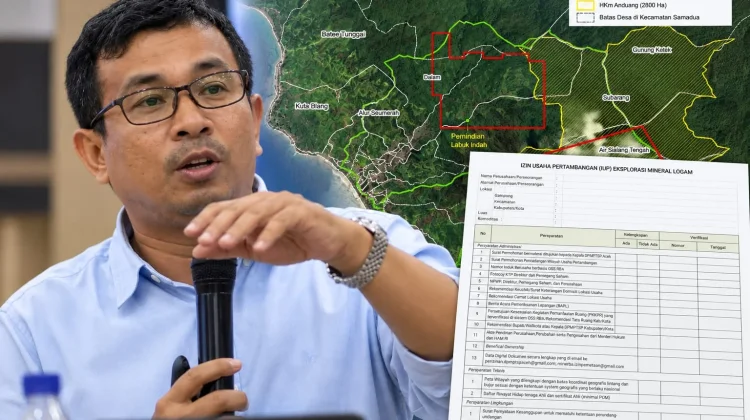Click row 5 "NPWP, Direktur, Pemegang Saham, dan Perusahaan"
Screen dimensions: 750x420
pyautogui.click(x=535, y=283)
